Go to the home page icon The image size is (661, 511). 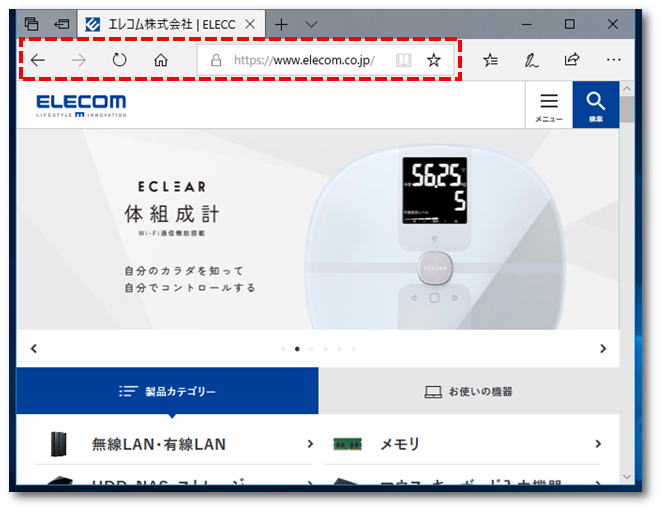coord(161,60)
